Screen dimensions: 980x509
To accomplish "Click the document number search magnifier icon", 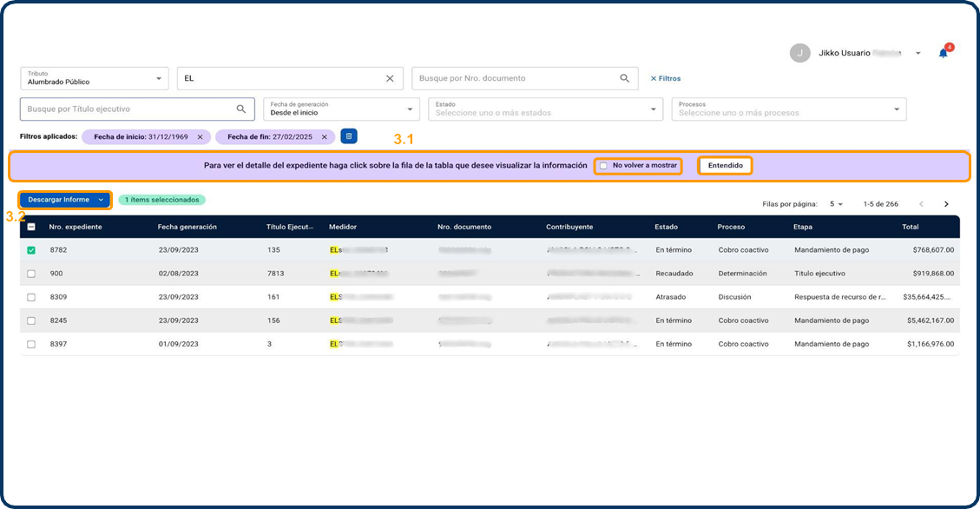I will (x=624, y=78).
